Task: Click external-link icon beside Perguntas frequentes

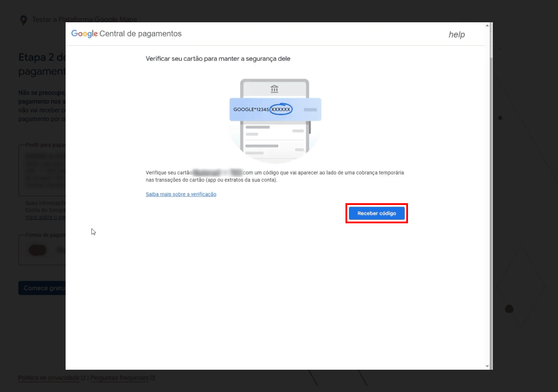Action: [153, 378]
